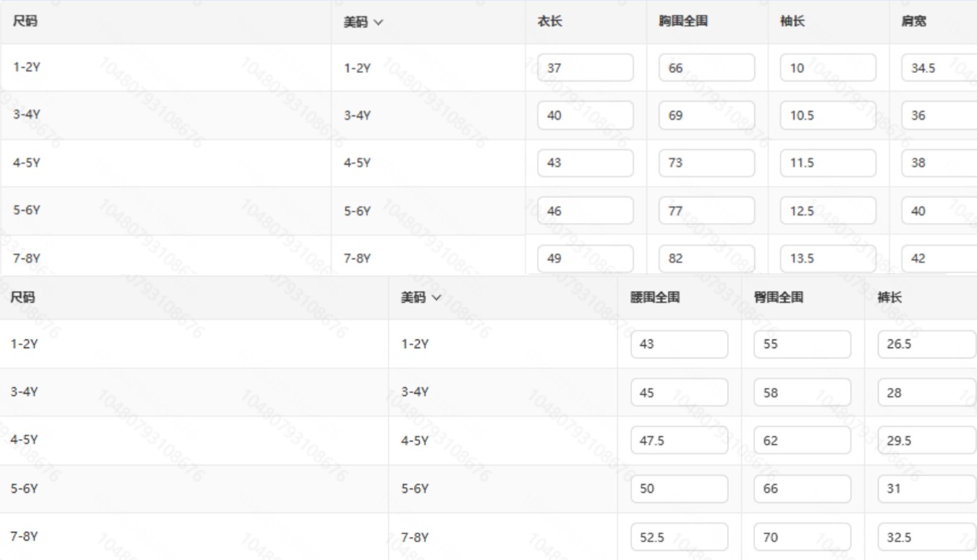Edit the 衣长 value for 5-6Y
977x560 pixels.
click(585, 211)
